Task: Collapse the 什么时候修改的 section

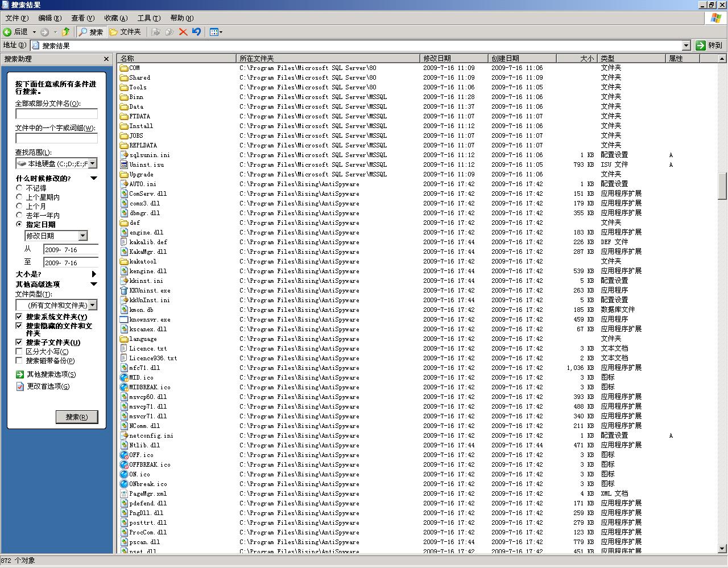Action: point(94,178)
